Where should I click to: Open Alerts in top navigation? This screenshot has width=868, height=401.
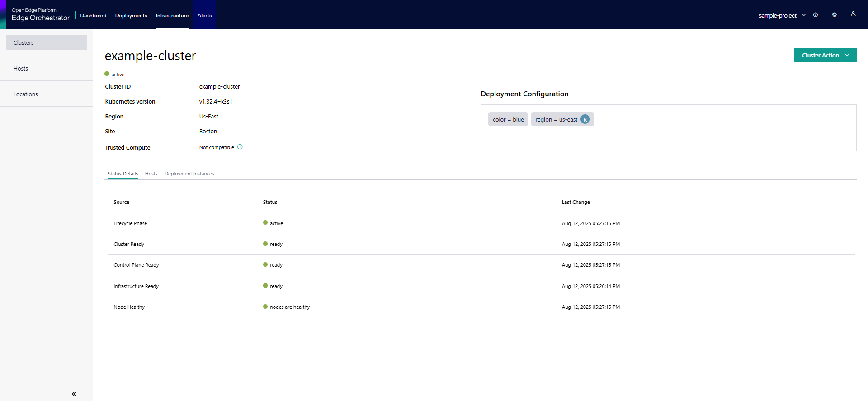pyautogui.click(x=204, y=15)
